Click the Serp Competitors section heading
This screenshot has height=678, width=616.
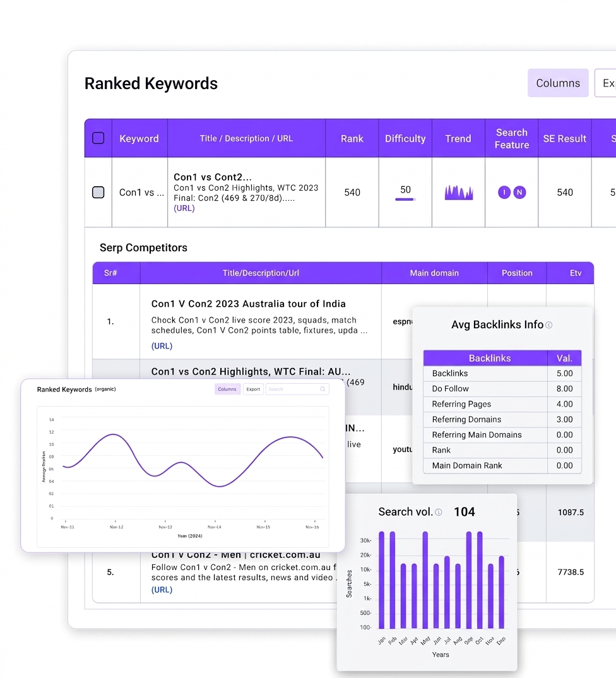143,247
